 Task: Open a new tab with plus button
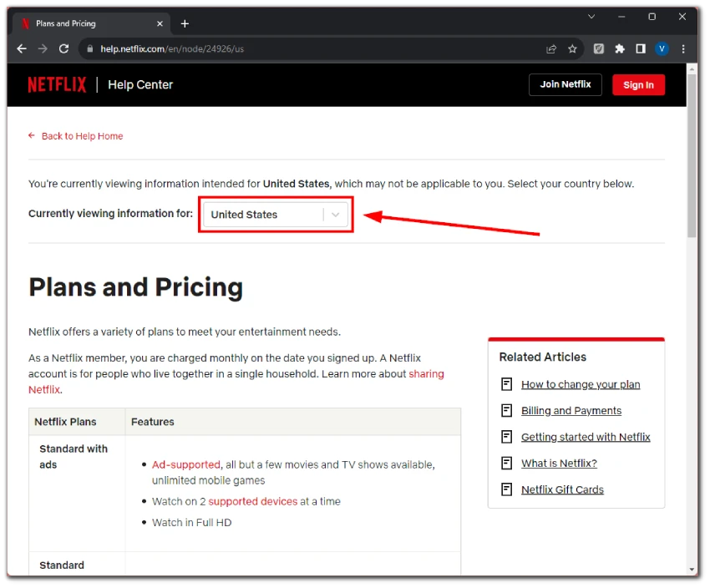pyautogui.click(x=185, y=23)
